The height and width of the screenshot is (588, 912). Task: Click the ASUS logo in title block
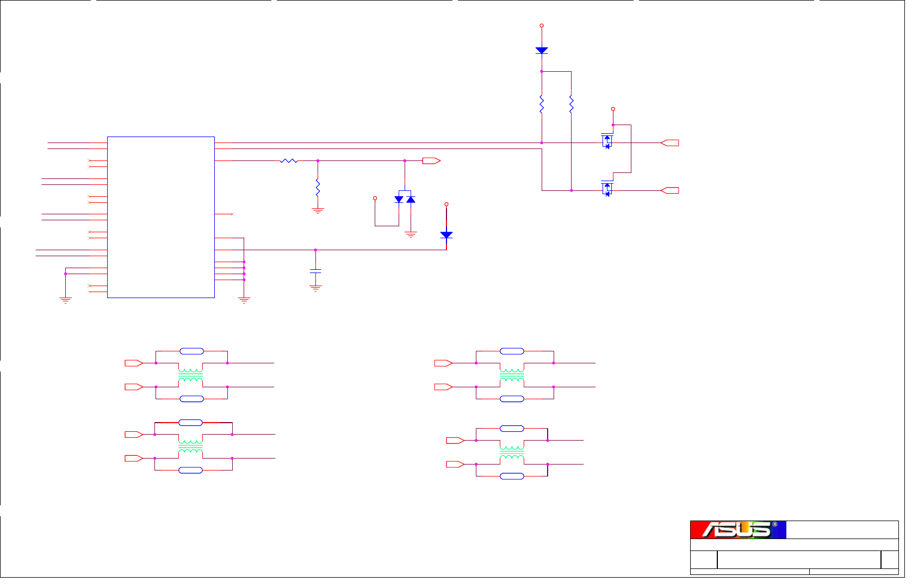click(738, 530)
